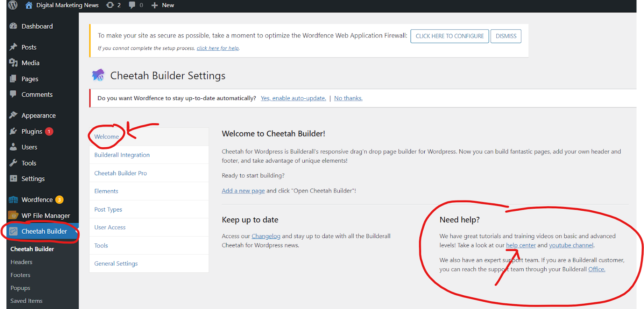
Task: Open the Post Types tab
Action: coord(149,209)
